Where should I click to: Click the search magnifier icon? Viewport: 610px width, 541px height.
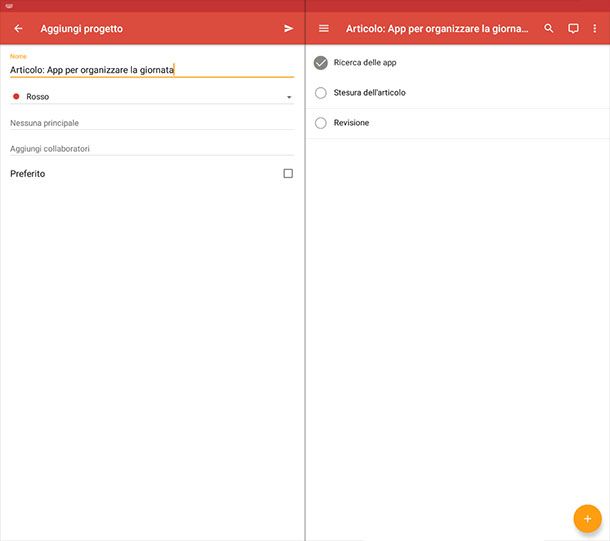coord(549,29)
